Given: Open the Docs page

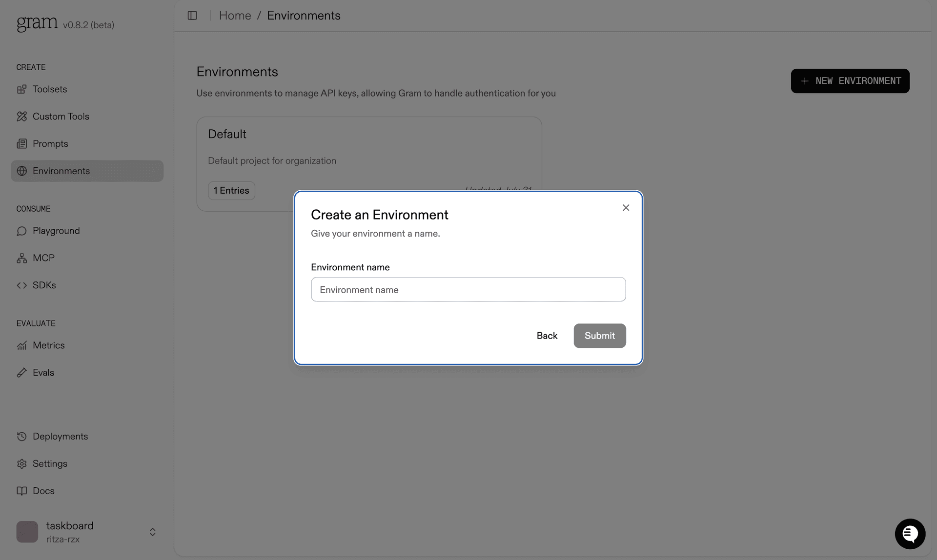Looking at the screenshot, I should pos(43,491).
